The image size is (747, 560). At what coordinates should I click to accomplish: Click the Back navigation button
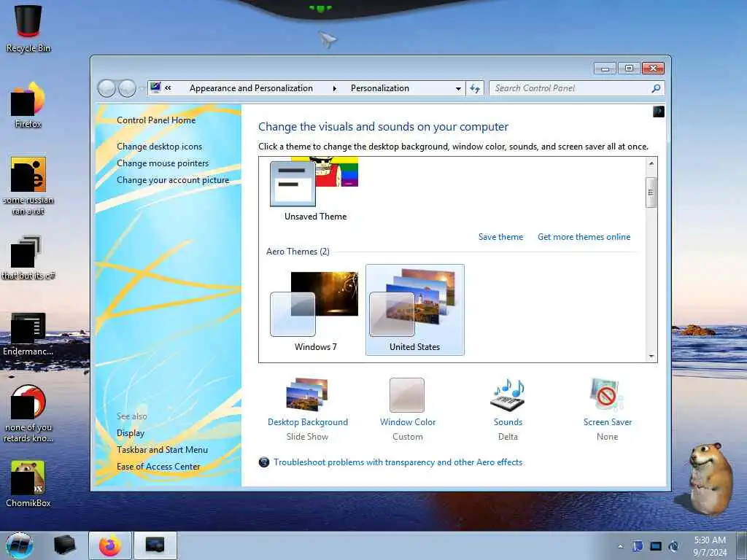(107, 88)
